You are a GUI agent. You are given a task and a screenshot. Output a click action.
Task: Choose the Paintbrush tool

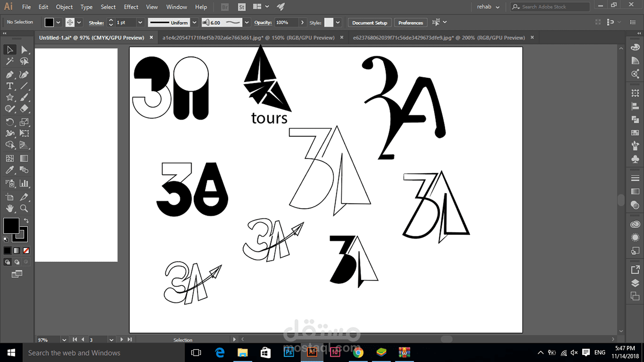24,98
